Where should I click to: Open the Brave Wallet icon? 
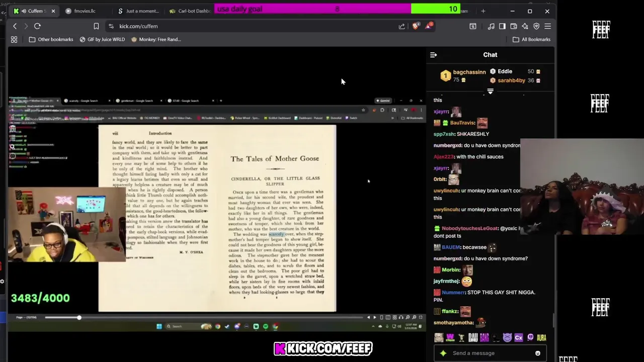tap(514, 26)
